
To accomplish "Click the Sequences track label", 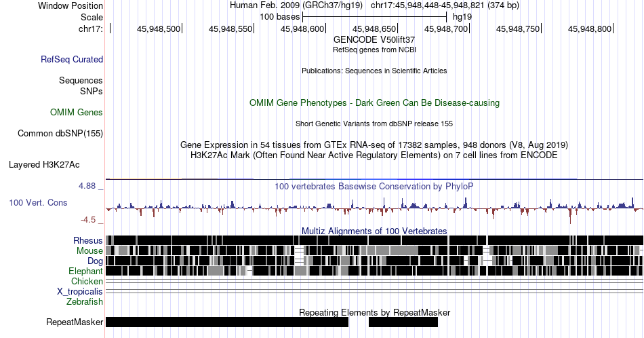I will point(81,80).
